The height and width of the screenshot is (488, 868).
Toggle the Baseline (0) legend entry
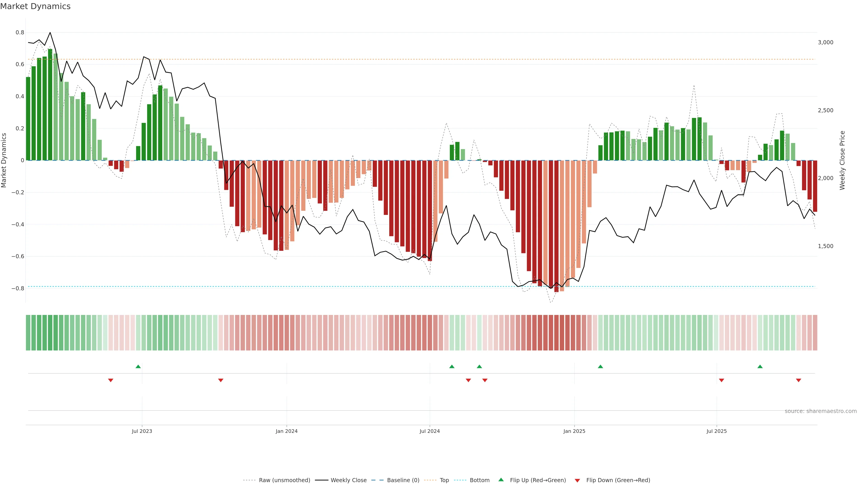403,480
